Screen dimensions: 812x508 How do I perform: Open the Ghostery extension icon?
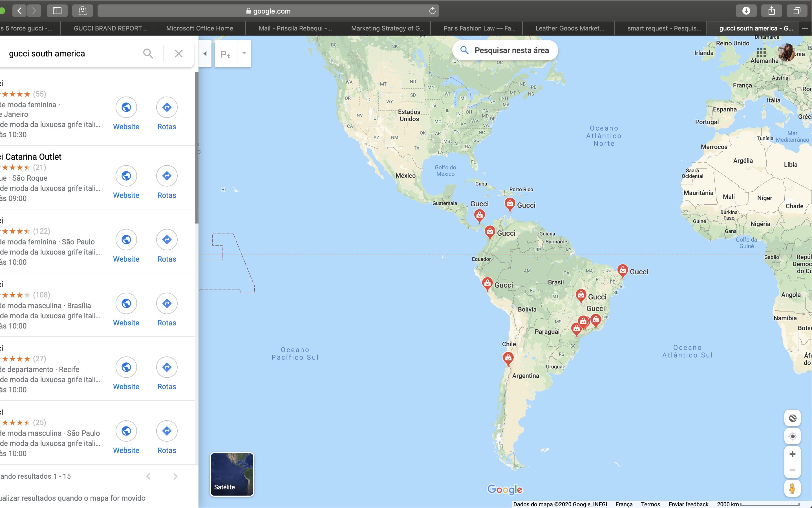(83, 11)
